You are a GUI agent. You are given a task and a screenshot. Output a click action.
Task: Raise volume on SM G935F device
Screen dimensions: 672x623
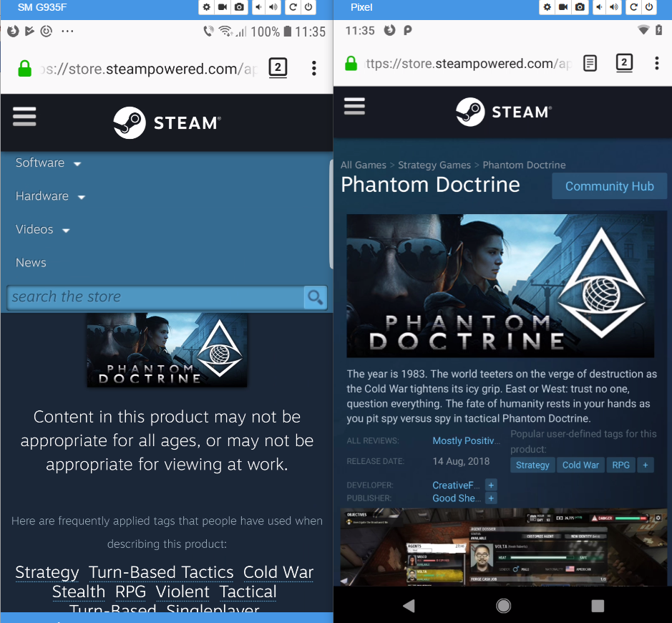273,7
